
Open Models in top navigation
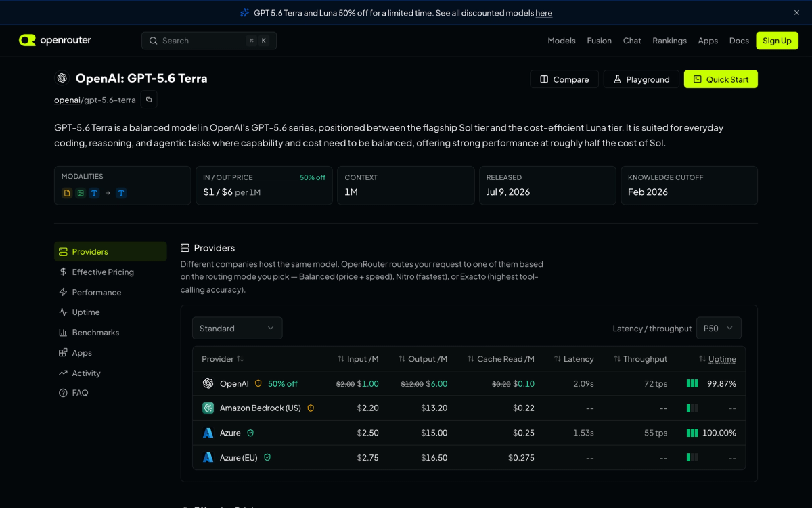[x=562, y=41]
